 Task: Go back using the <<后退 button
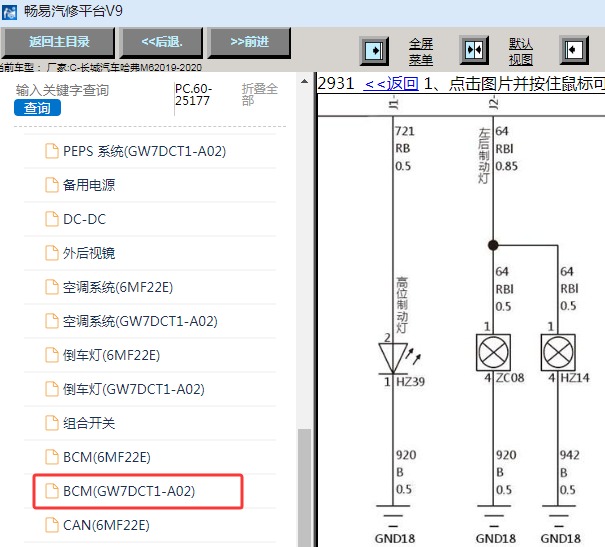(162, 42)
